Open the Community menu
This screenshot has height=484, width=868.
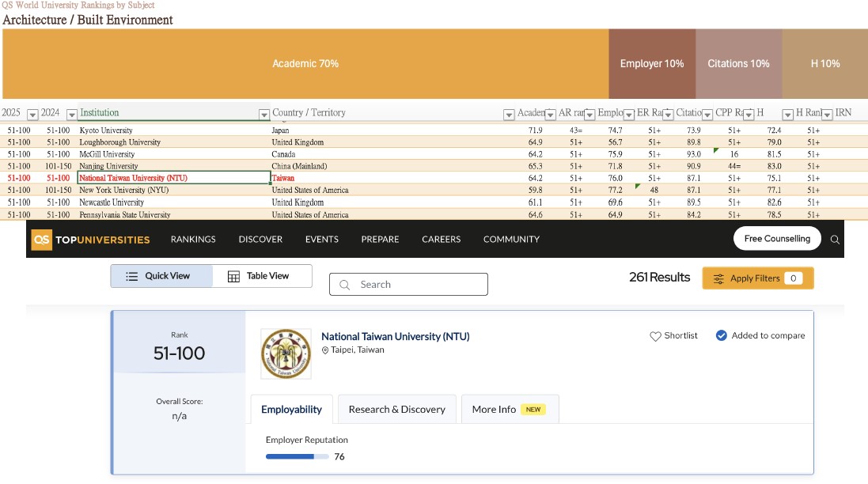(x=511, y=240)
